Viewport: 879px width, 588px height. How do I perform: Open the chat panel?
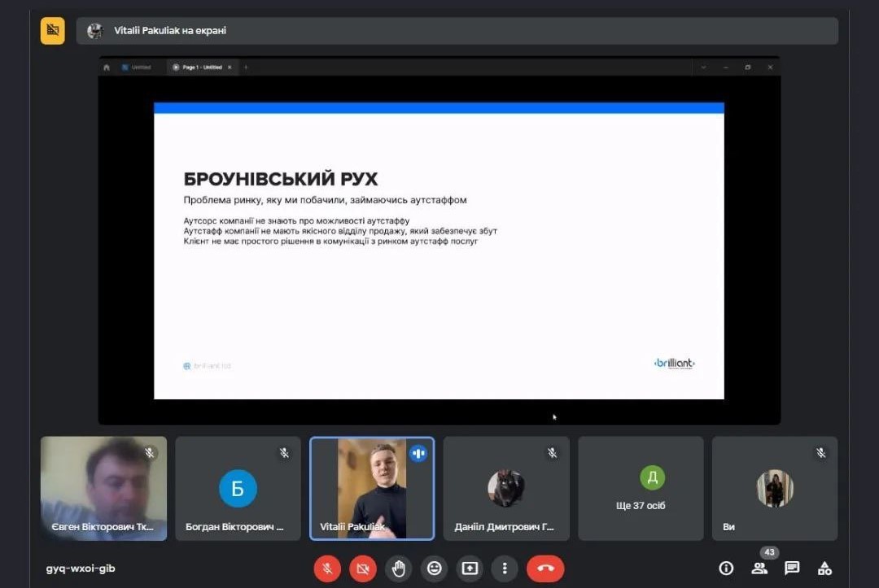click(x=792, y=568)
